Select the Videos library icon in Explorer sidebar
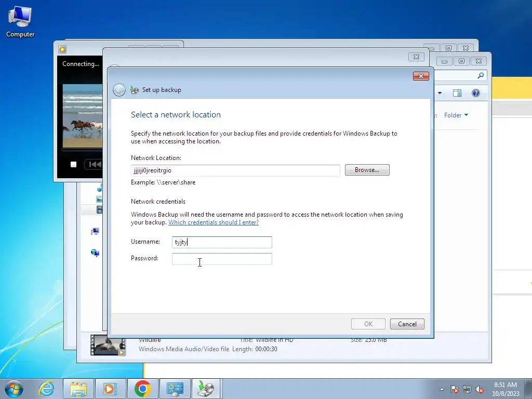This screenshot has height=399, width=532. pos(99,210)
